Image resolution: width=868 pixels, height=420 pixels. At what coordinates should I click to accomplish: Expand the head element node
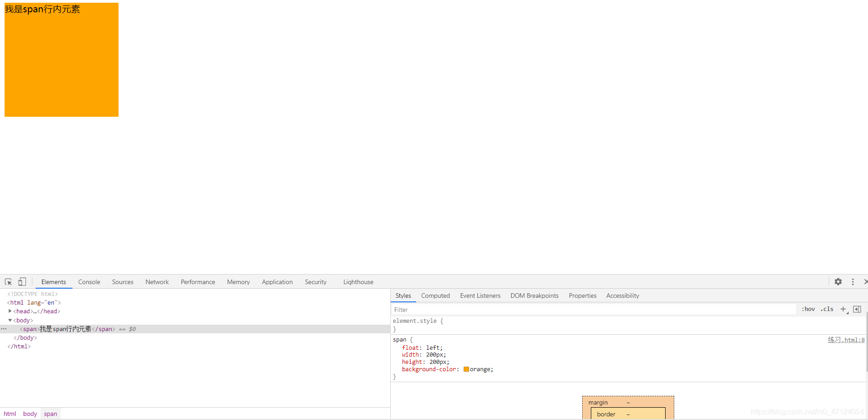coord(10,311)
